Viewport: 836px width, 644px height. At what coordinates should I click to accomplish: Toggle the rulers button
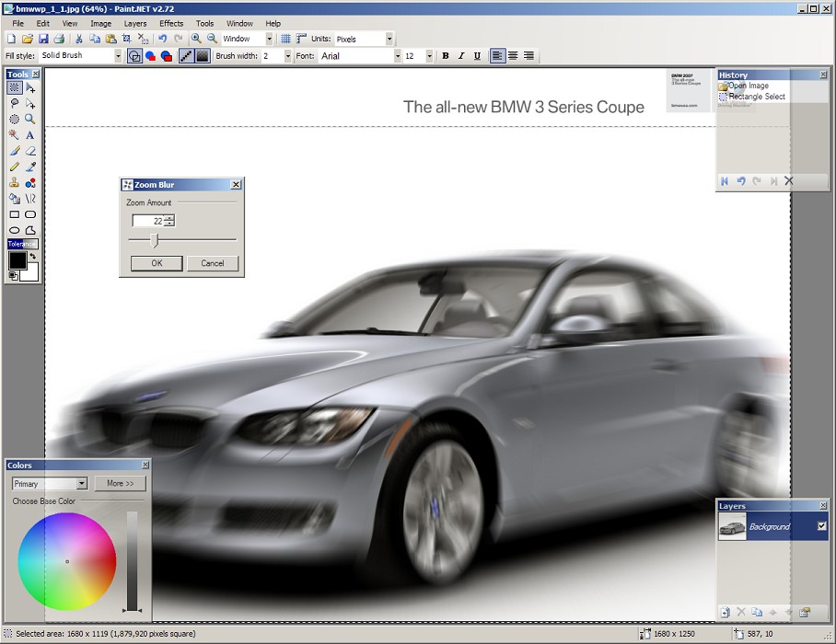302,39
